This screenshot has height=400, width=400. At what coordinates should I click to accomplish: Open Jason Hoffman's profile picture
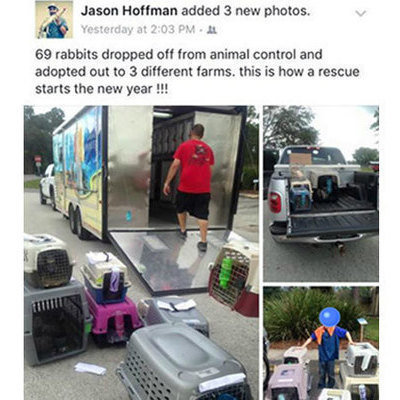54,20
